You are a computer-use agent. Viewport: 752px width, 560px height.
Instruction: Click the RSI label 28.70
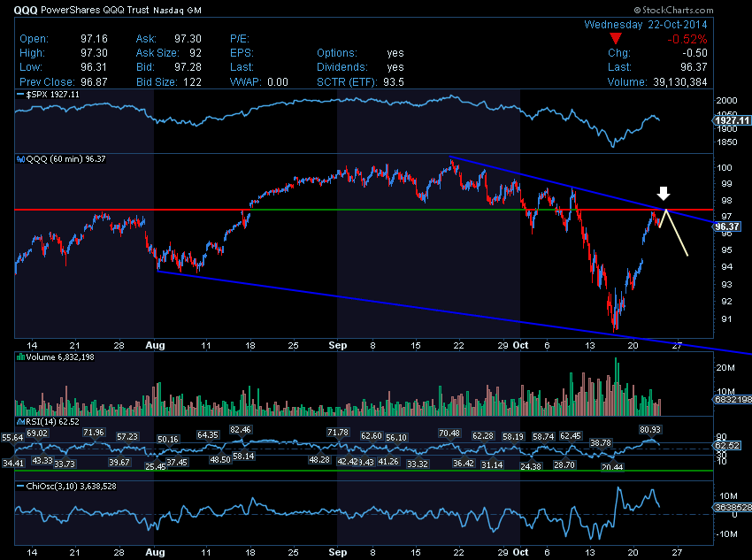click(564, 464)
